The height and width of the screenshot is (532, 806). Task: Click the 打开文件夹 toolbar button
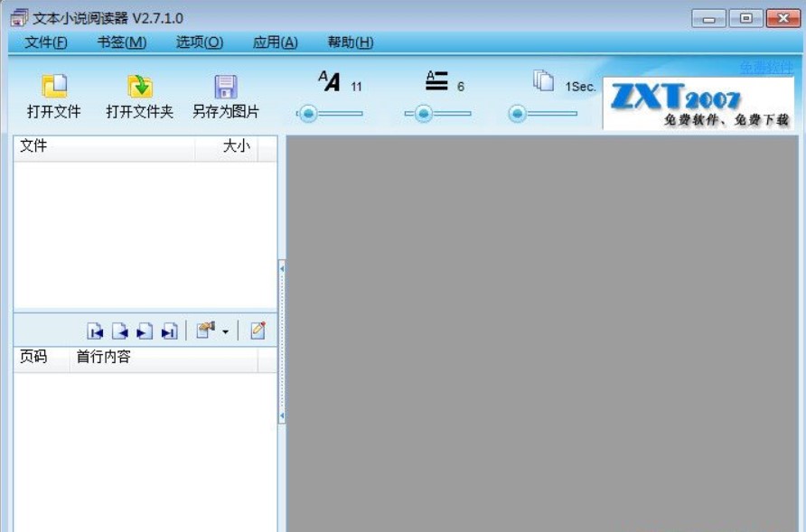[x=139, y=96]
